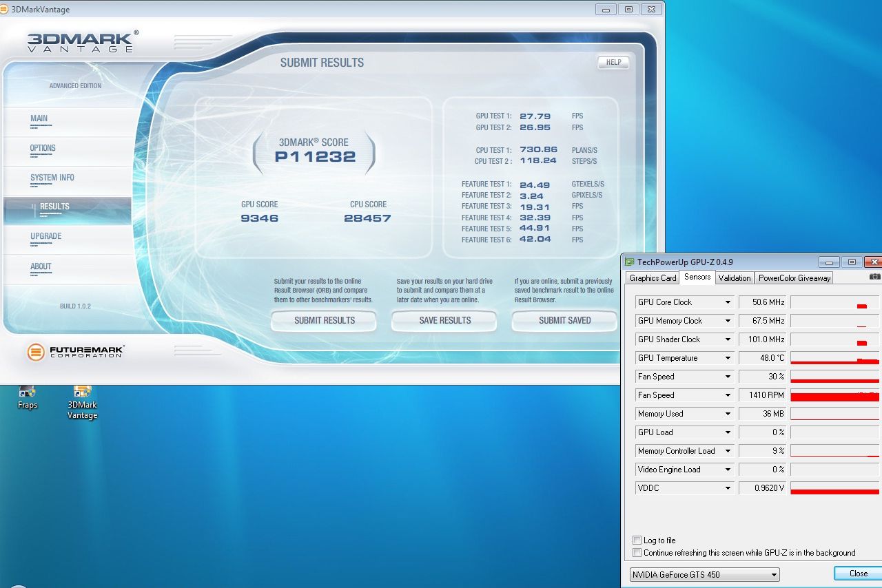This screenshot has height=588, width=882.
Task: Click the CPU Test 1 value 730.86
Action: click(538, 150)
